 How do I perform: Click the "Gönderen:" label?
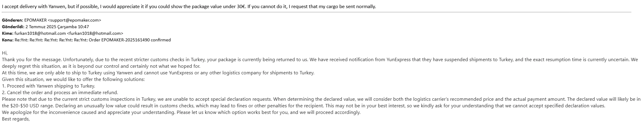(x=12, y=20)
